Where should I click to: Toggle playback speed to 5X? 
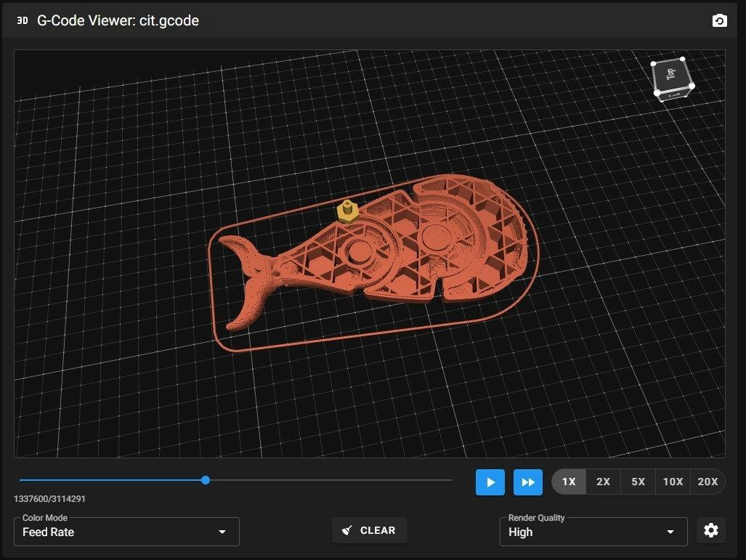[x=638, y=482]
